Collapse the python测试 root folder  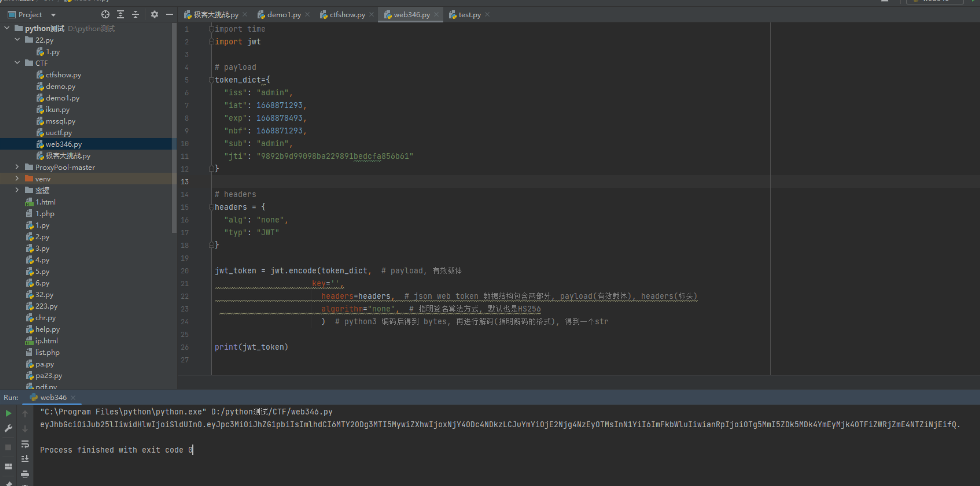click(7, 28)
